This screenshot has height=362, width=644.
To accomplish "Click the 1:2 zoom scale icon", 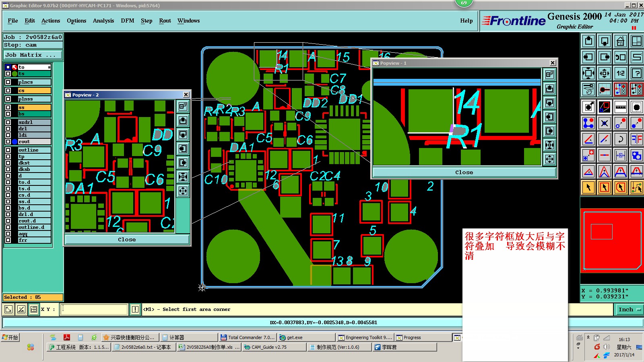I will (621, 73).
